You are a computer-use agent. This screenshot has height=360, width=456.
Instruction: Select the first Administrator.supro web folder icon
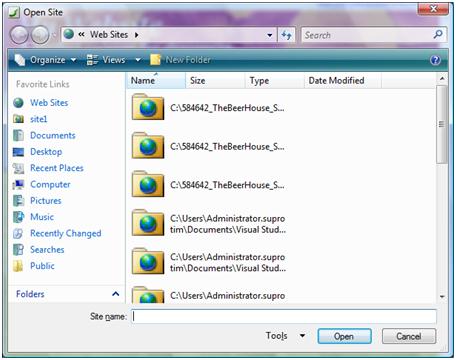point(148,223)
